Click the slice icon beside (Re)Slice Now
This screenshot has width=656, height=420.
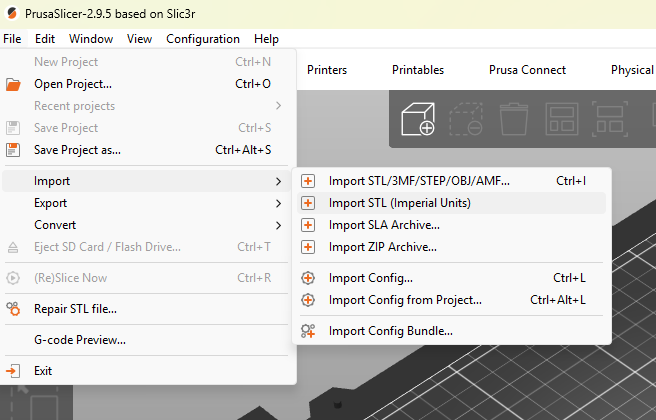click(13, 278)
